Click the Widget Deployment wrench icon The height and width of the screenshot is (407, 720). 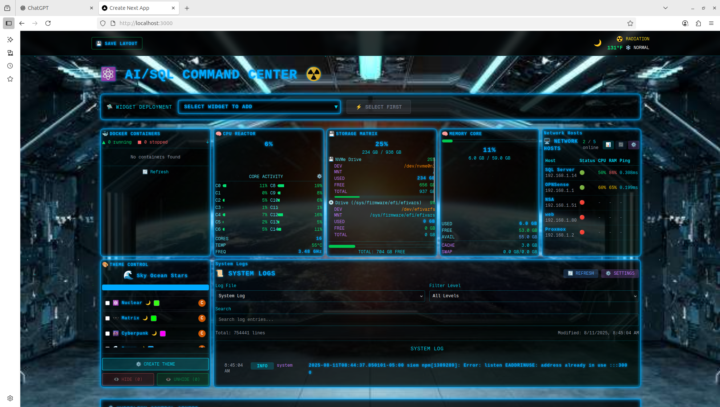point(109,107)
